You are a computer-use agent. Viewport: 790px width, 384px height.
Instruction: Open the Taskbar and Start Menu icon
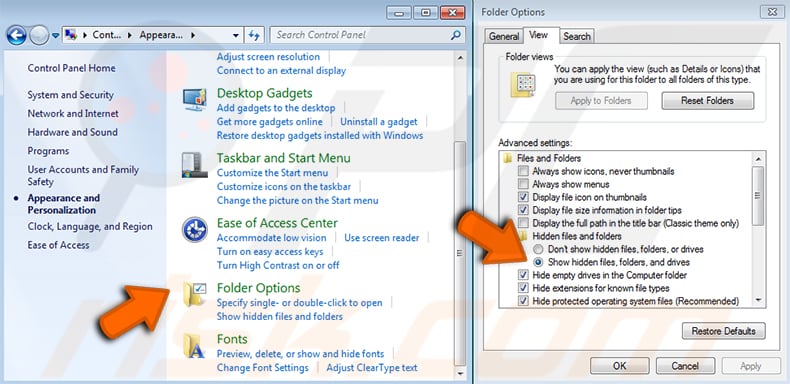coord(194,165)
